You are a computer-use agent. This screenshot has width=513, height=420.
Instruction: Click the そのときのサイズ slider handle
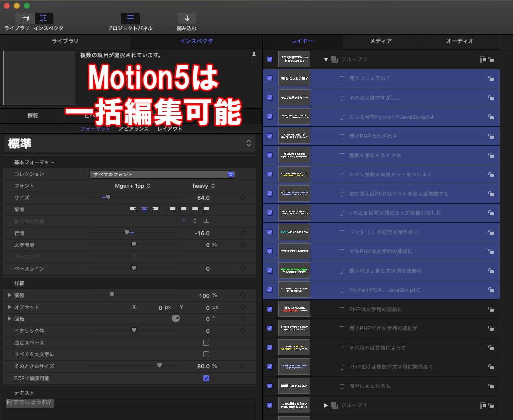pyautogui.click(x=159, y=366)
